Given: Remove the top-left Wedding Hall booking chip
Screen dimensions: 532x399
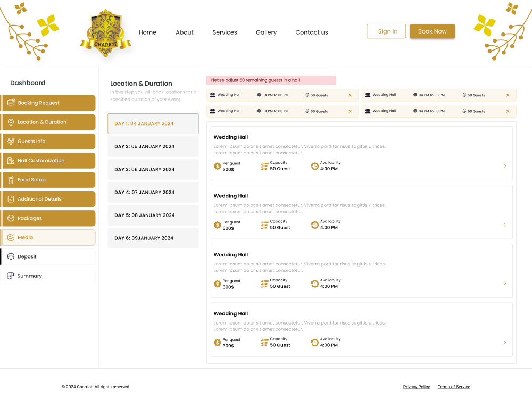Looking at the screenshot, I should click(x=350, y=95).
